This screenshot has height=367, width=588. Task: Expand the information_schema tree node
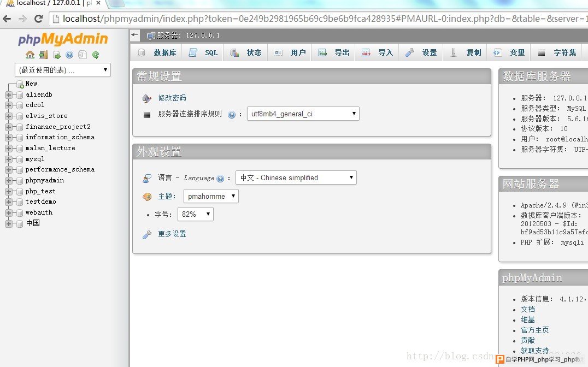point(9,138)
